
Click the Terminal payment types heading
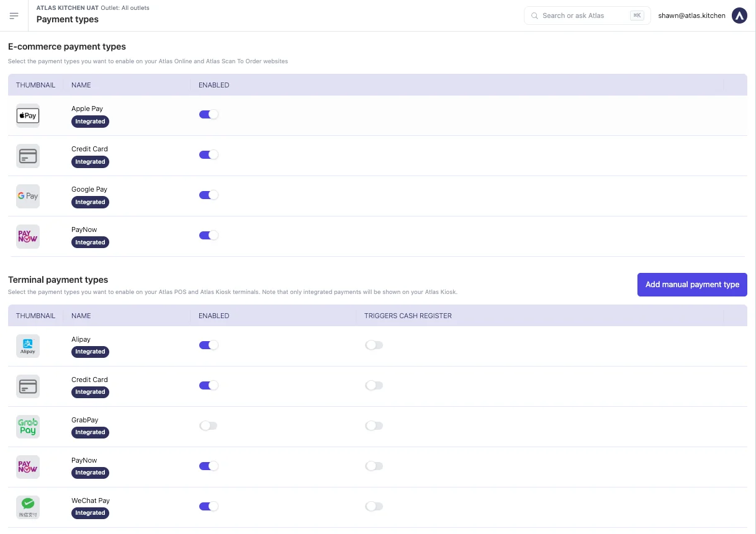[58, 280]
